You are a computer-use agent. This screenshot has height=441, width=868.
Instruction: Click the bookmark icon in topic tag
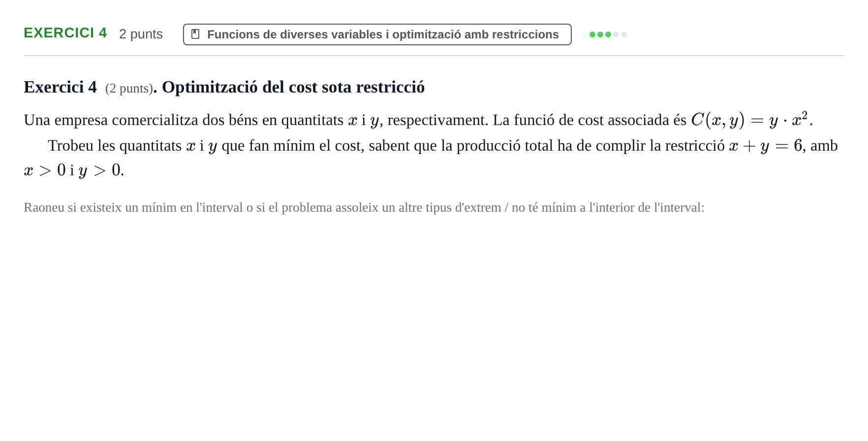[x=195, y=34]
